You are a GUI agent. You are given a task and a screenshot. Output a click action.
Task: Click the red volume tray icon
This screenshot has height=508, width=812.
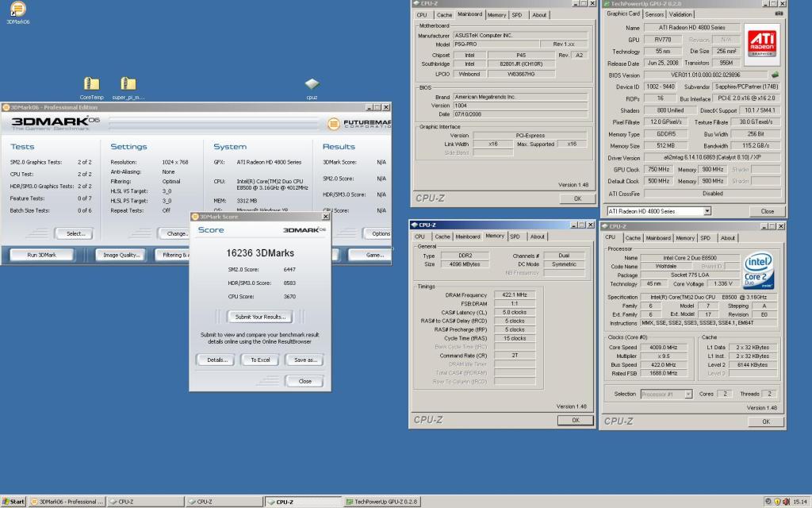(786, 502)
